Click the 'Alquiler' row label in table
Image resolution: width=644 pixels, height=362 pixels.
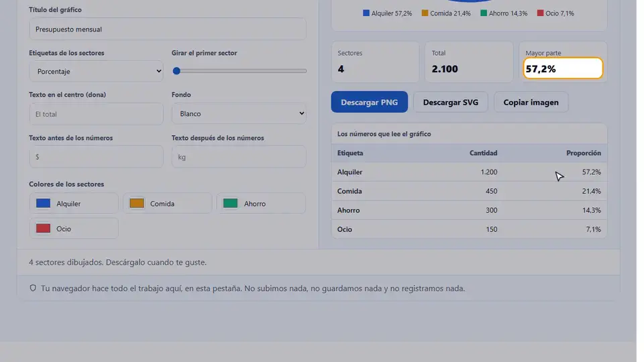point(350,172)
